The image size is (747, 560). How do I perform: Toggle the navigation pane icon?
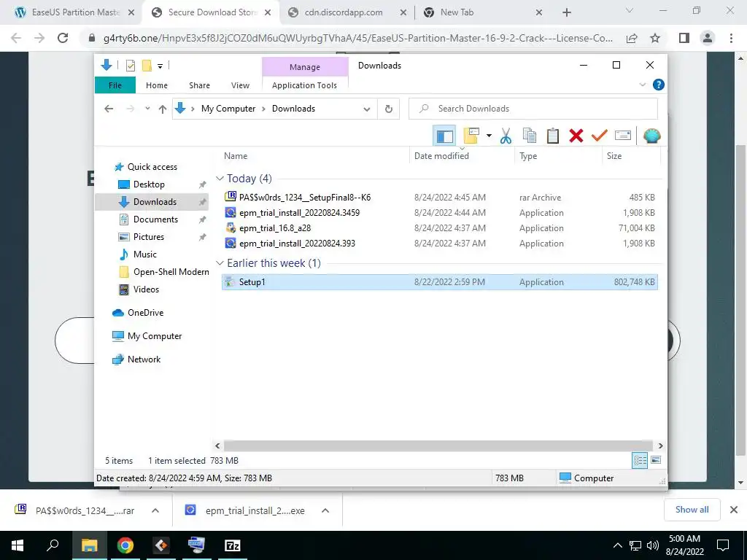[444, 136]
